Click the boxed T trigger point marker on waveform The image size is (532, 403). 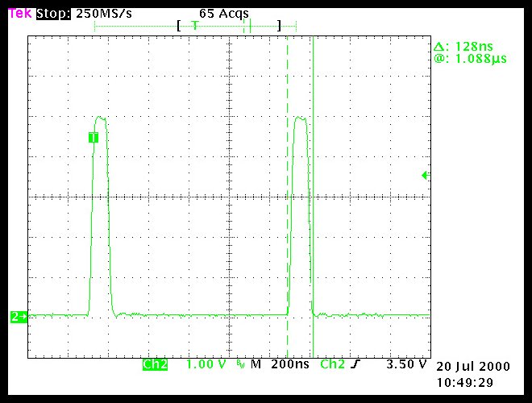94,137
